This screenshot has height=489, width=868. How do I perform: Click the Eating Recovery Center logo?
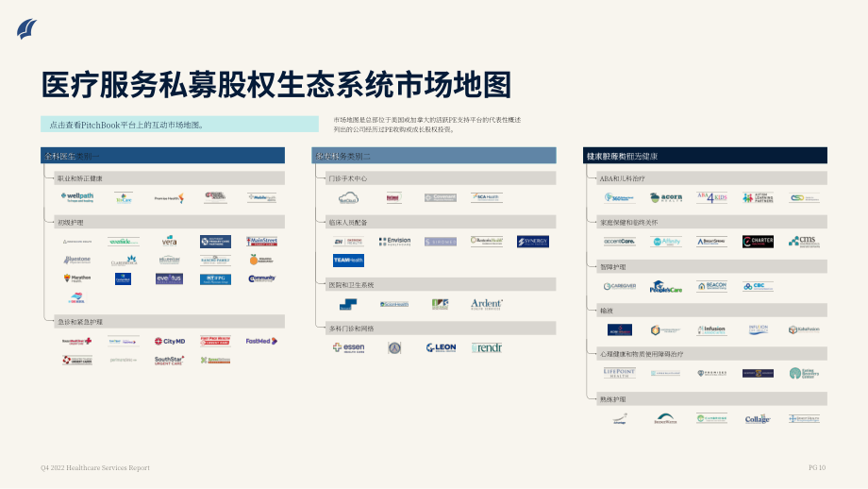(804, 373)
